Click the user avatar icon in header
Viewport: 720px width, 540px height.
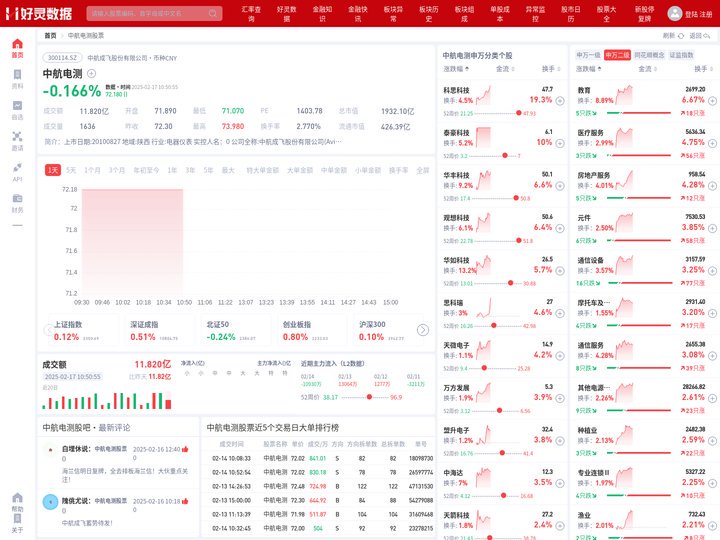[x=675, y=13]
